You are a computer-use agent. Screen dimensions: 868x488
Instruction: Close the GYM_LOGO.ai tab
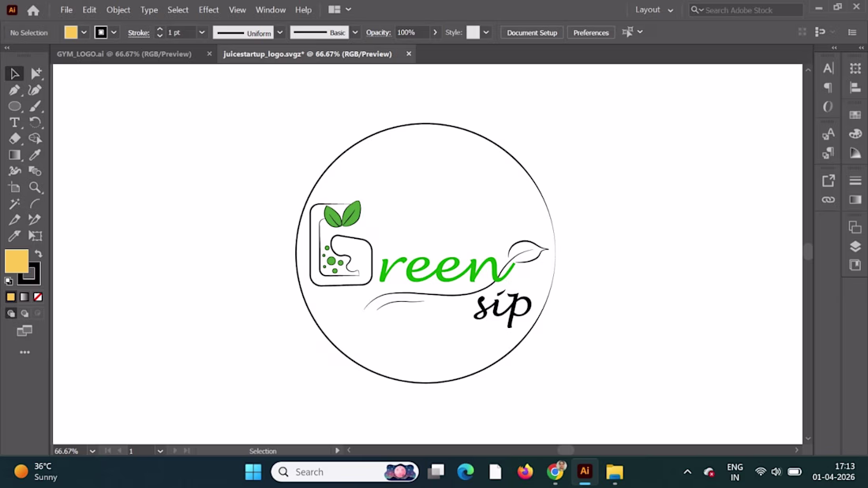point(209,54)
